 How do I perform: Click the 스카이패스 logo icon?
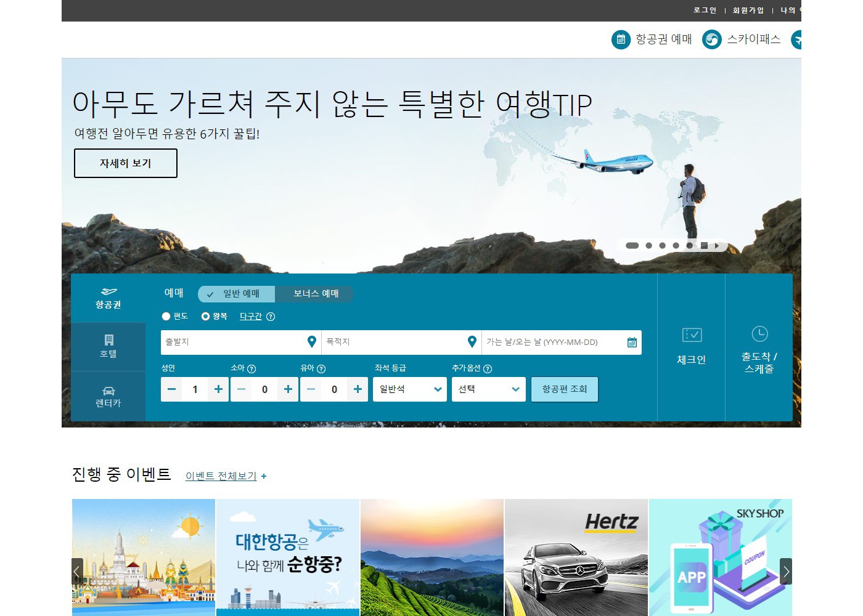pyautogui.click(x=712, y=39)
